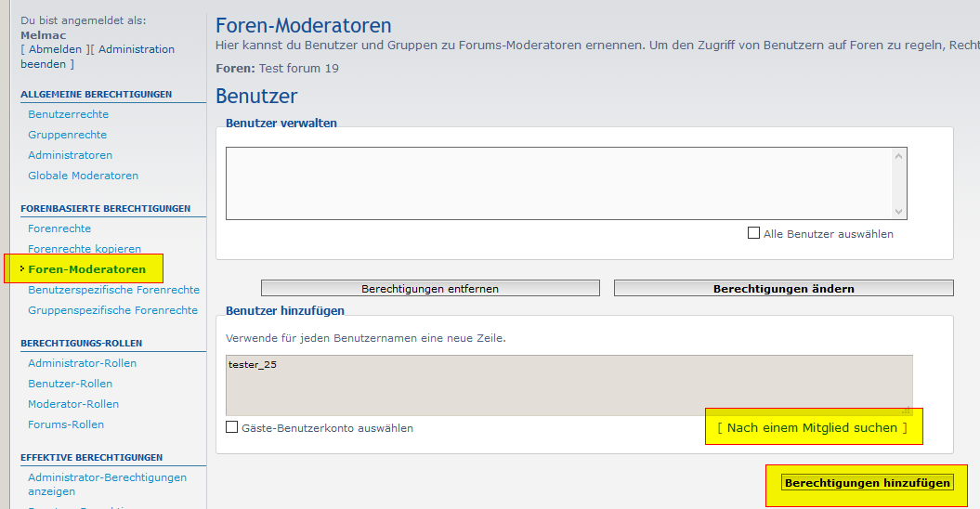Open 'Benutzerspezifische Forenrechte' link
Image resolution: width=980 pixels, height=509 pixels.
click(x=113, y=290)
